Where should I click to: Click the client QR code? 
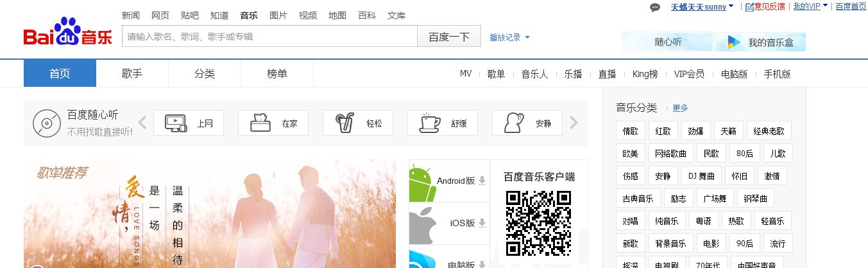[538, 223]
